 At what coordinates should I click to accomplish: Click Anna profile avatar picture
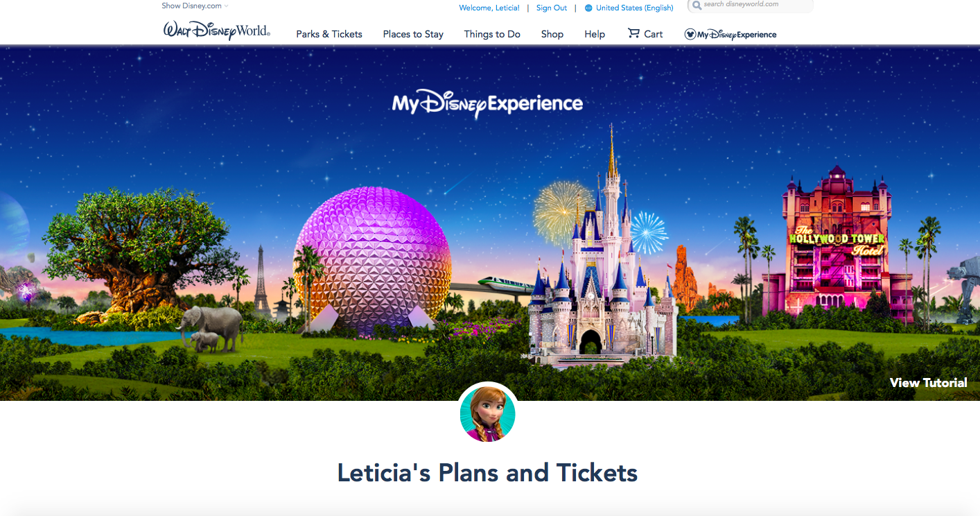pyautogui.click(x=487, y=413)
